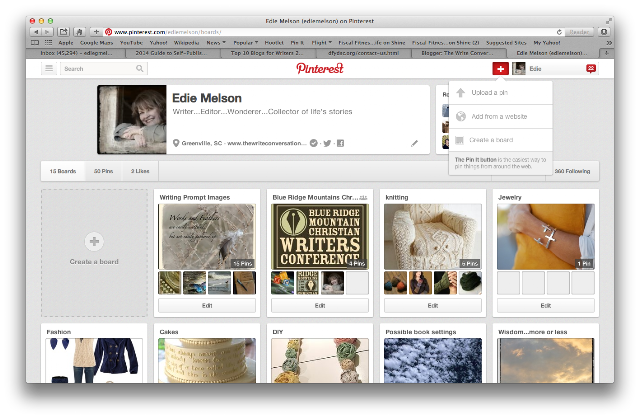Switch to the 2014 Guide to Self-Publishing tab
The height and width of the screenshot is (419, 640).
(173, 53)
